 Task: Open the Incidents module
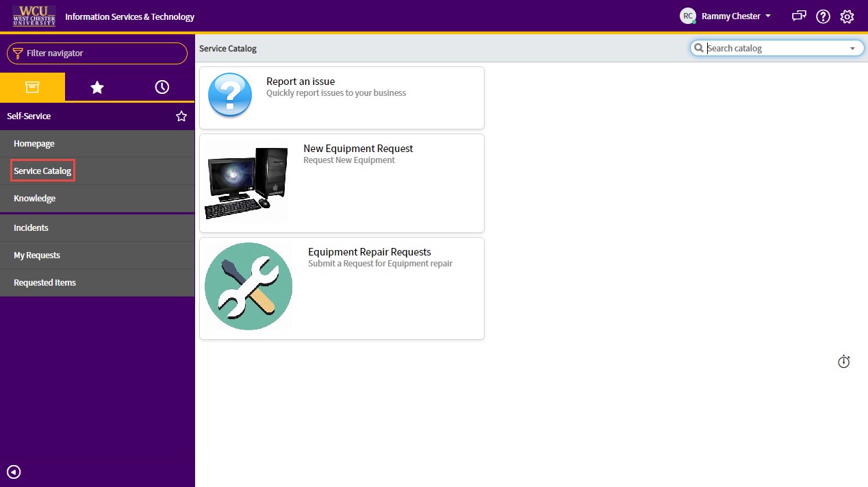[x=97, y=228]
